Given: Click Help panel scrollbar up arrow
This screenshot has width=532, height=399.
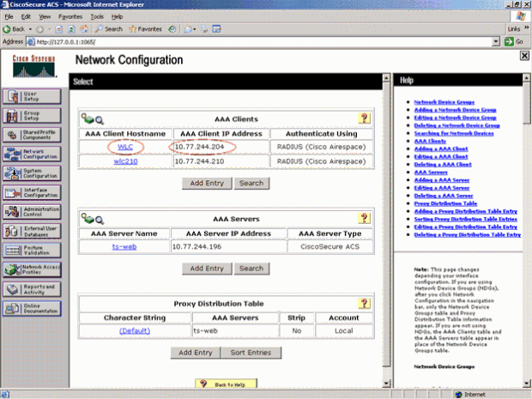Looking at the screenshot, I should pos(526,78).
